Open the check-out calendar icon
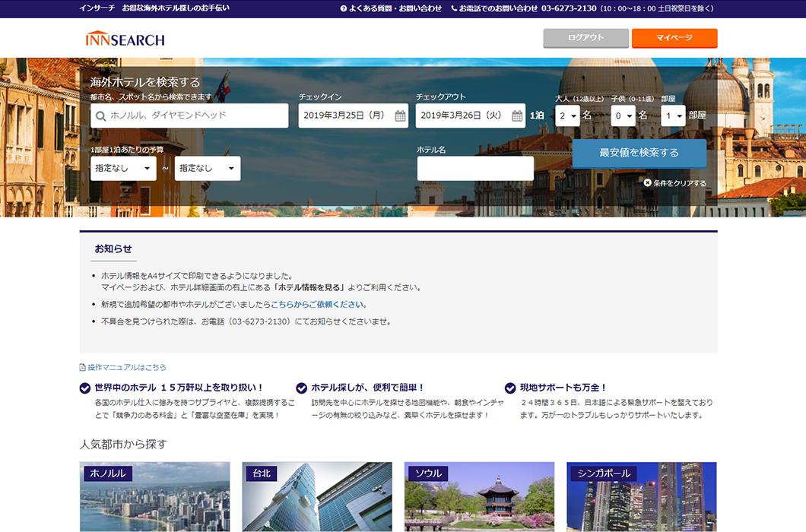This screenshot has width=806, height=532. pos(517,116)
